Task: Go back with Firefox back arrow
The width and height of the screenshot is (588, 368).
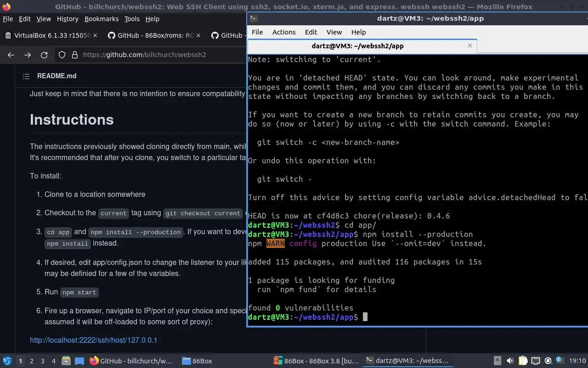Action: 11,55
